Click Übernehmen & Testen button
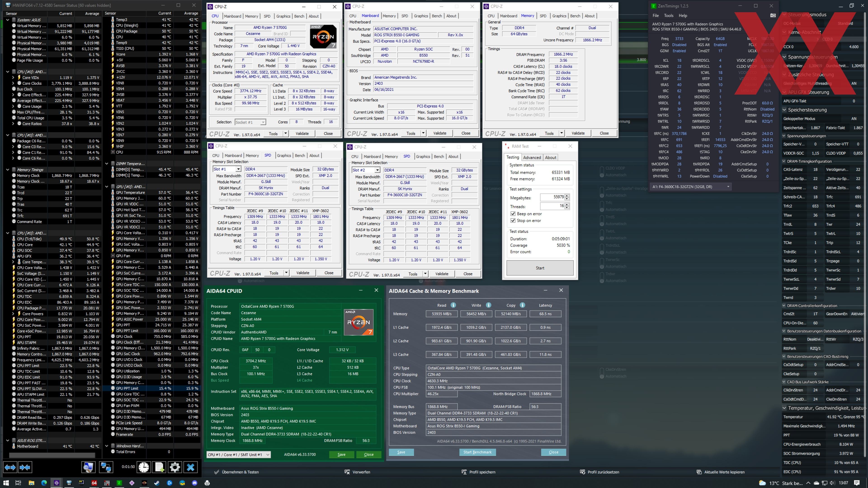 point(236,472)
